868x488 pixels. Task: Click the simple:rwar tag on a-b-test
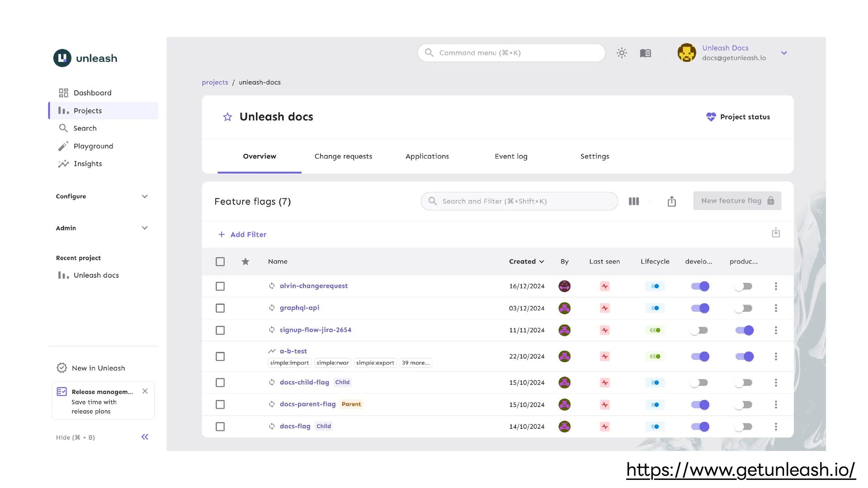click(333, 363)
